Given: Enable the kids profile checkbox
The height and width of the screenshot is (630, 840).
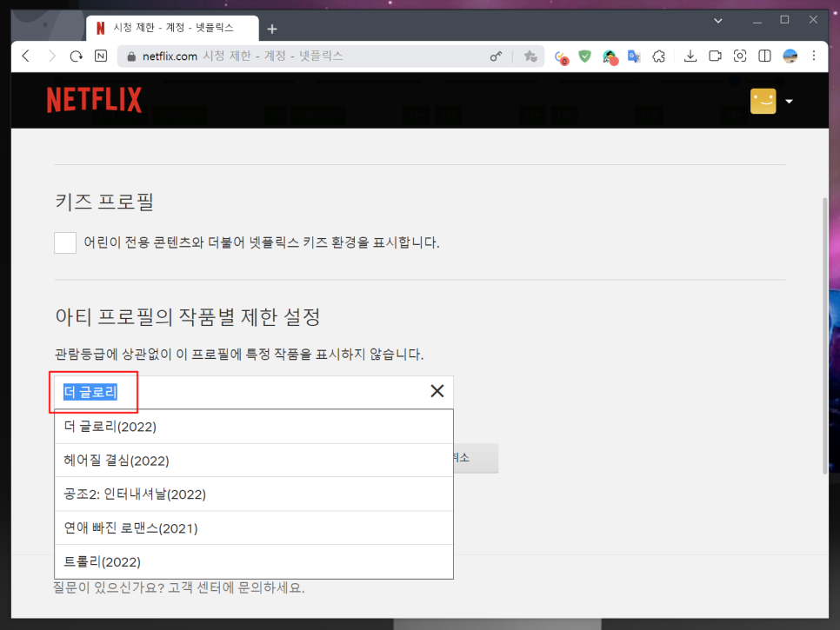Looking at the screenshot, I should tap(65, 242).
